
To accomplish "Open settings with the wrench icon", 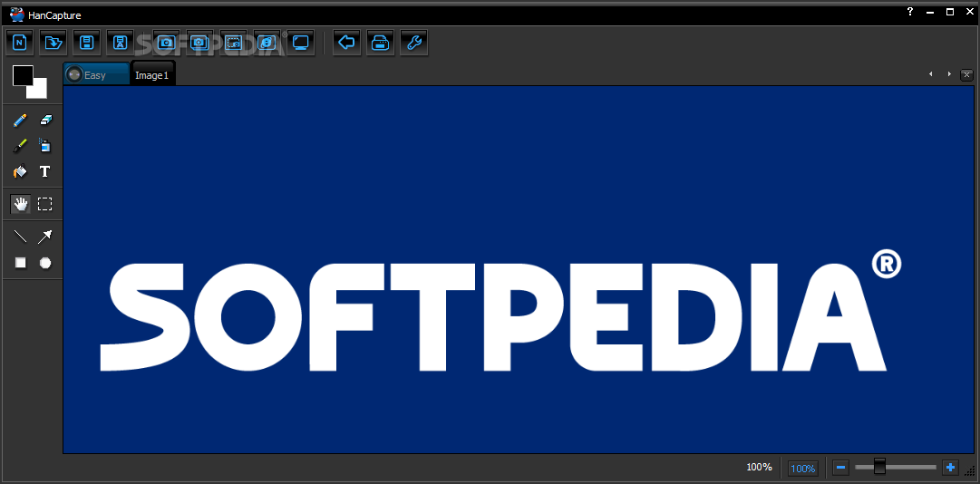I will [x=413, y=43].
